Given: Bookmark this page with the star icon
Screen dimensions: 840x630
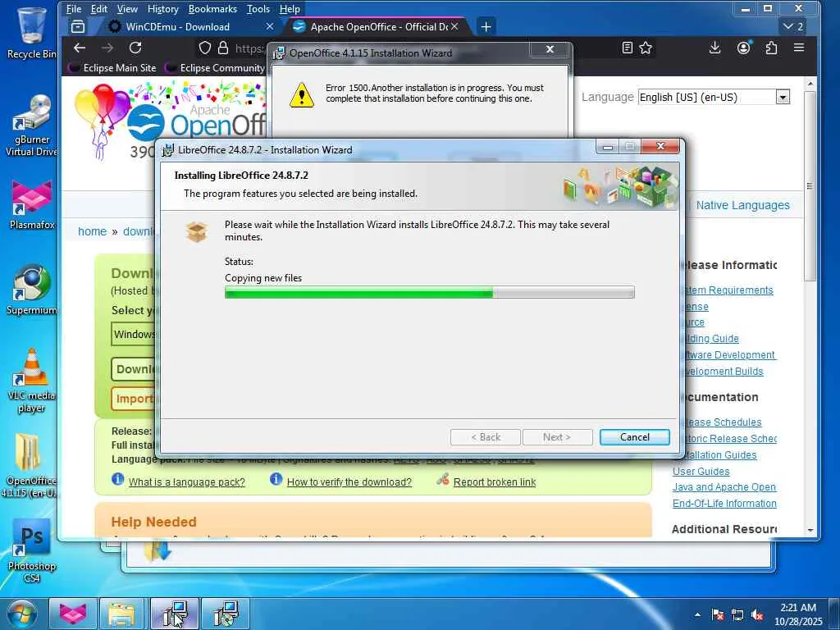Looking at the screenshot, I should (x=646, y=48).
